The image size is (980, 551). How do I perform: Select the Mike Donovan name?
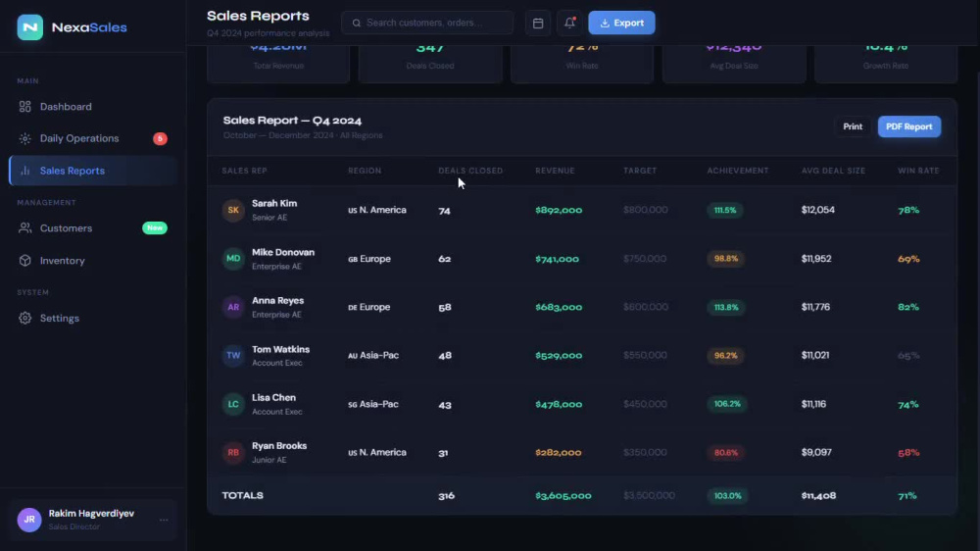[283, 252]
